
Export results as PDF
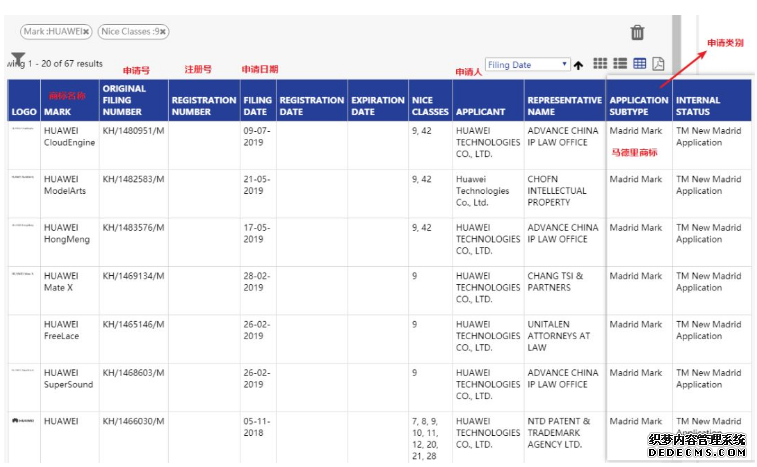tap(659, 63)
